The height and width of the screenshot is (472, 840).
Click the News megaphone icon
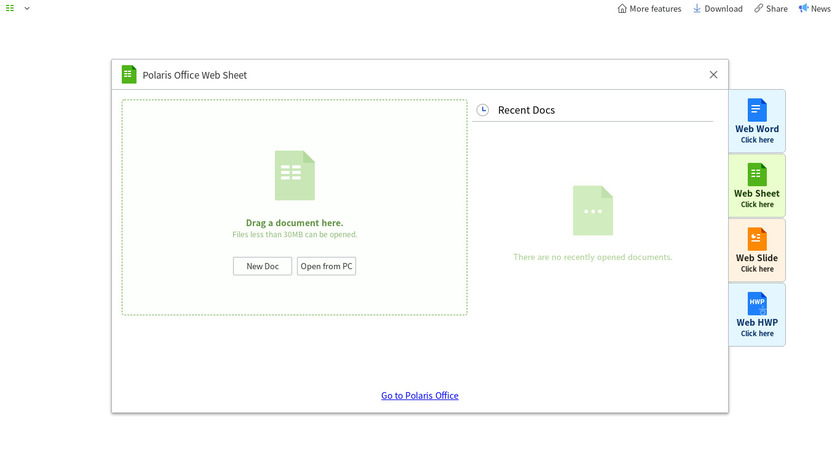click(803, 9)
